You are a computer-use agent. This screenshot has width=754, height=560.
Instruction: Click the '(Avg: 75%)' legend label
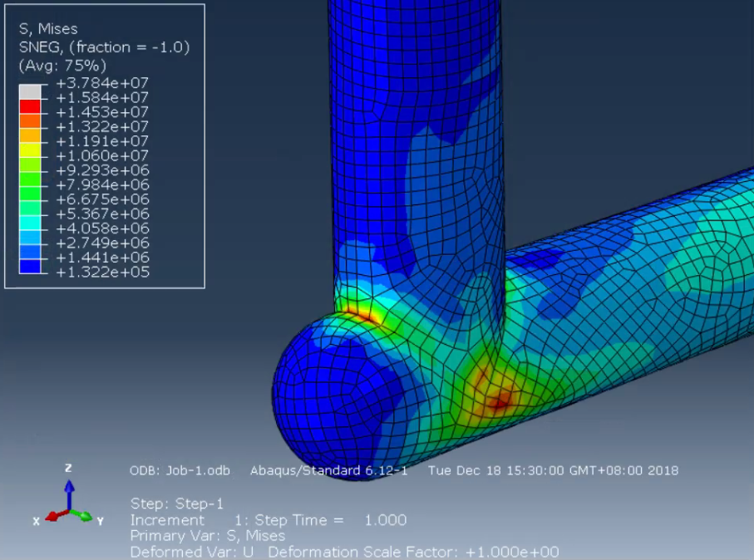[x=62, y=66]
